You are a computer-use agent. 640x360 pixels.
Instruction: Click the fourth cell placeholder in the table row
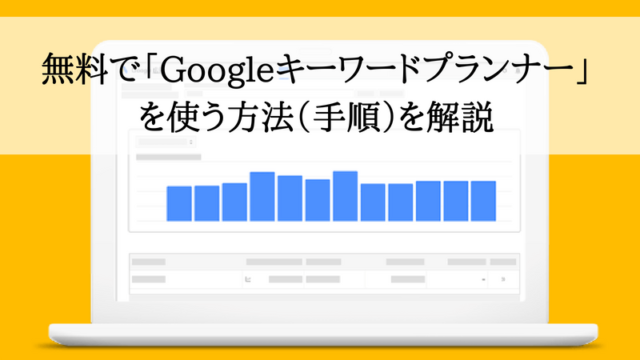[x=408, y=280]
